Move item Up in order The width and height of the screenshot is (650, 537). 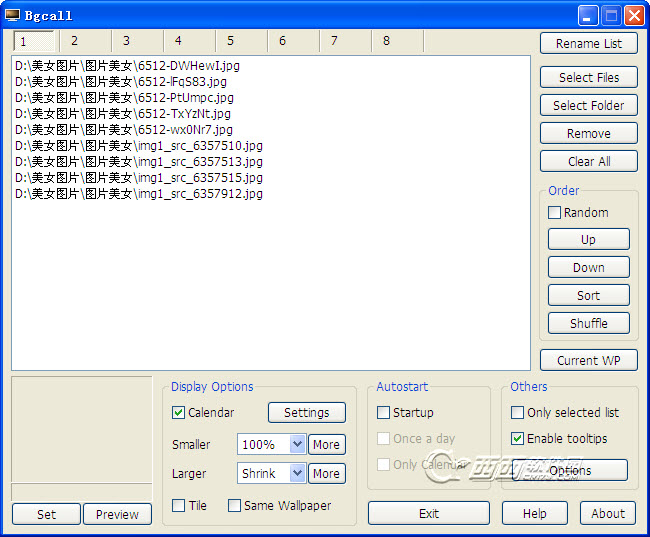(589, 239)
